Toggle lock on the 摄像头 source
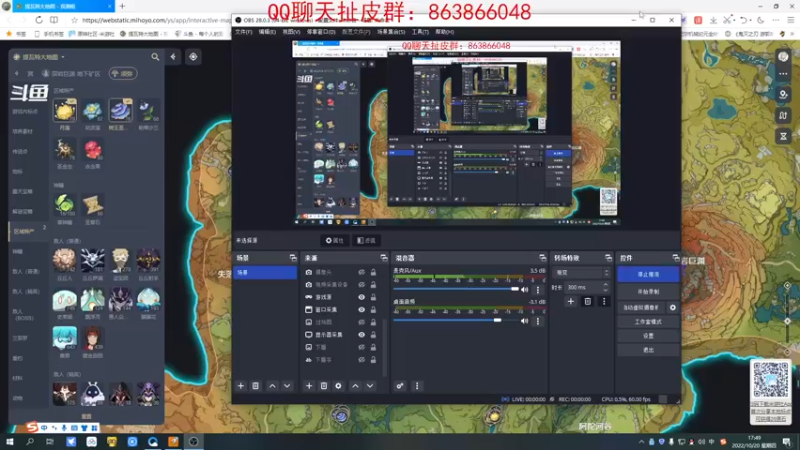The height and width of the screenshot is (450, 800). click(373, 272)
